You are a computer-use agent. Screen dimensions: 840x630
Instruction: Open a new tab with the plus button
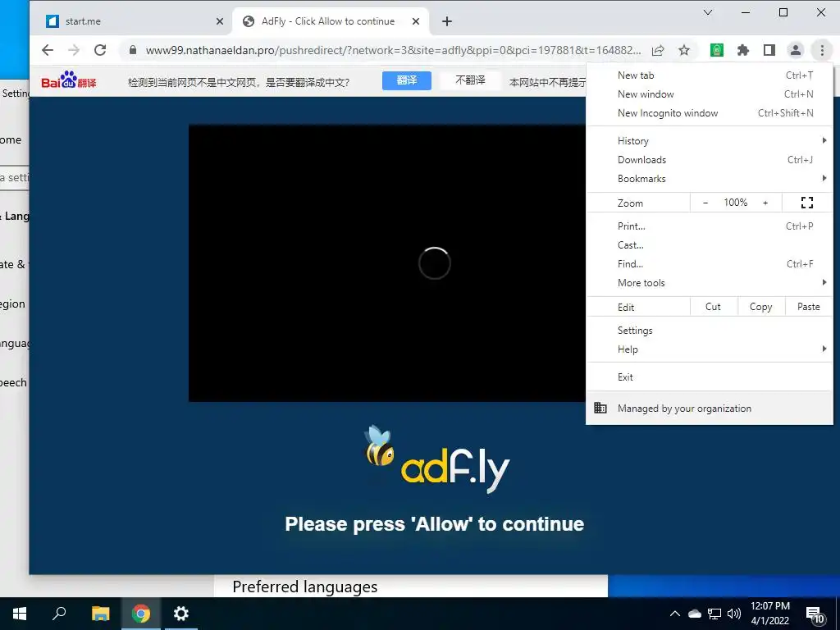pos(447,21)
